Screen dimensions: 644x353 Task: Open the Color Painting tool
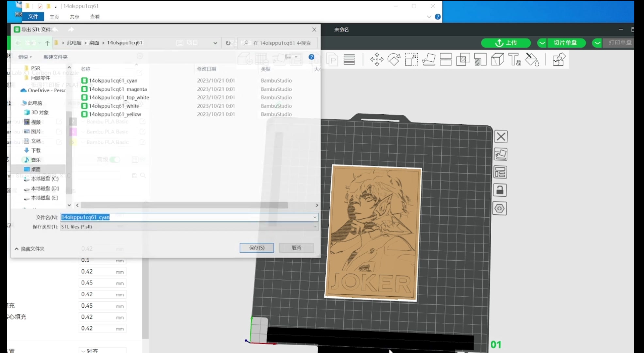click(532, 59)
